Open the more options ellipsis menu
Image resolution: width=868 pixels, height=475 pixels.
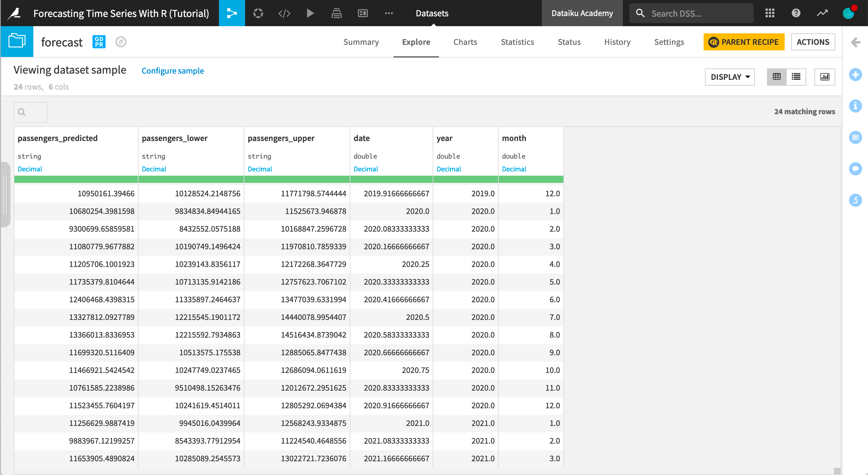pos(389,13)
